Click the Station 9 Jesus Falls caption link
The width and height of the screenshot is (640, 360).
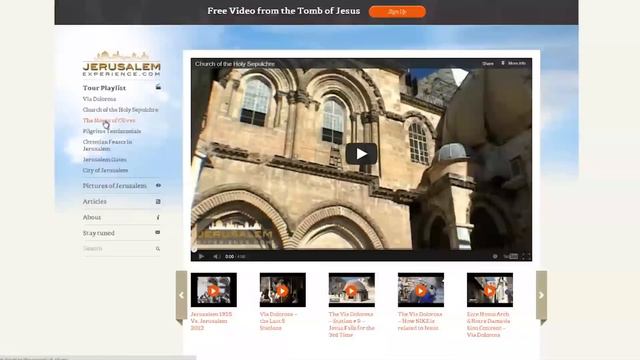click(x=351, y=324)
